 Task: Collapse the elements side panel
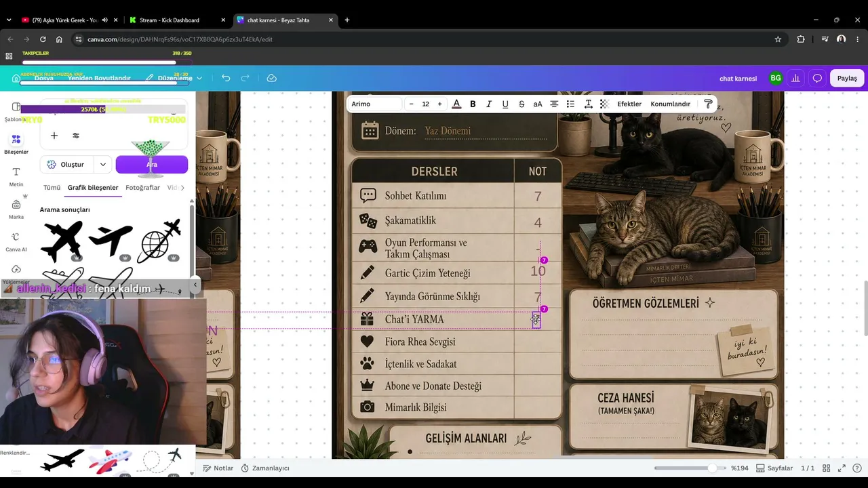pos(195,285)
